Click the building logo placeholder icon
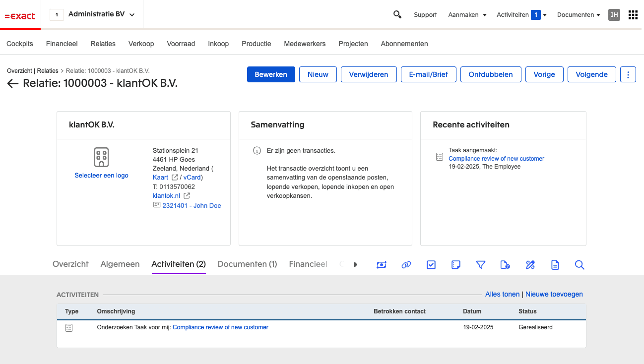The height and width of the screenshot is (364, 644). (101, 157)
